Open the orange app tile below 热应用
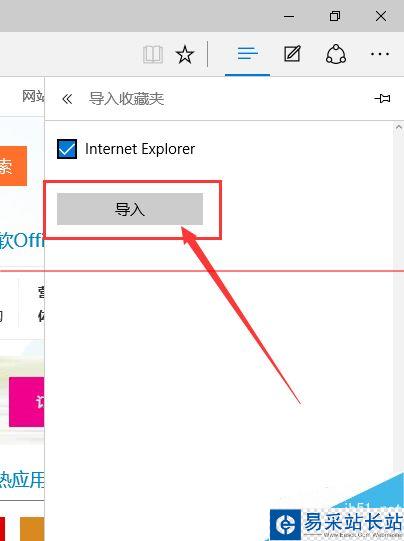404x541 pixels. tap(32, 529)
